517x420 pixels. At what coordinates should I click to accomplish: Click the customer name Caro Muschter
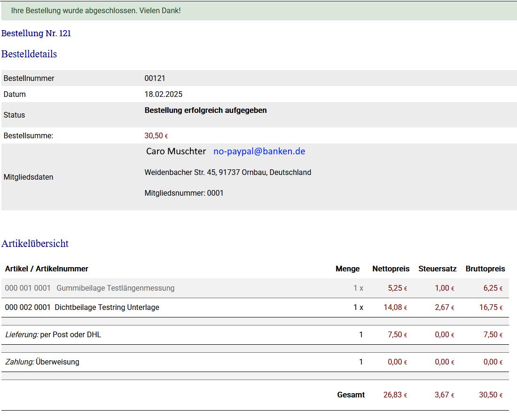(x=176, y=151)
